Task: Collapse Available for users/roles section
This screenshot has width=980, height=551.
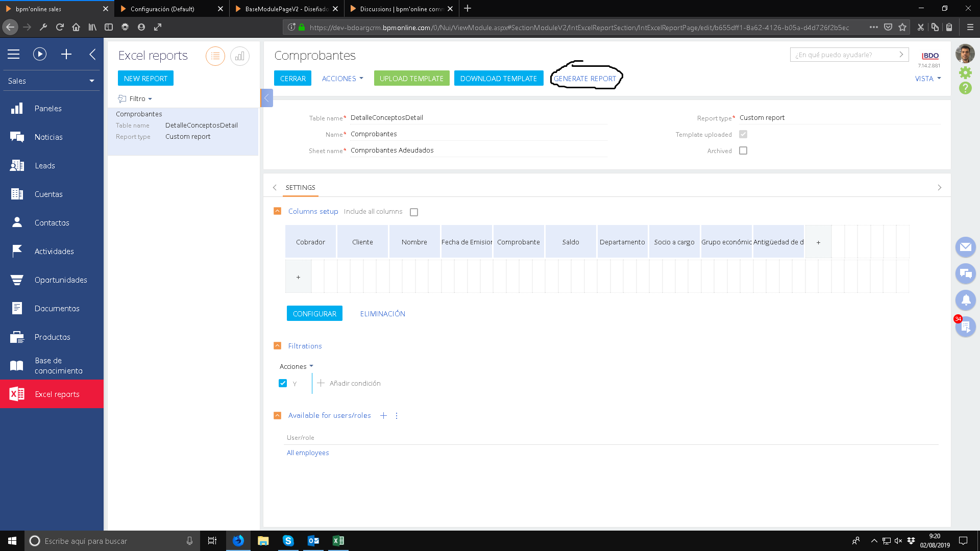Action: click(277, 415)
